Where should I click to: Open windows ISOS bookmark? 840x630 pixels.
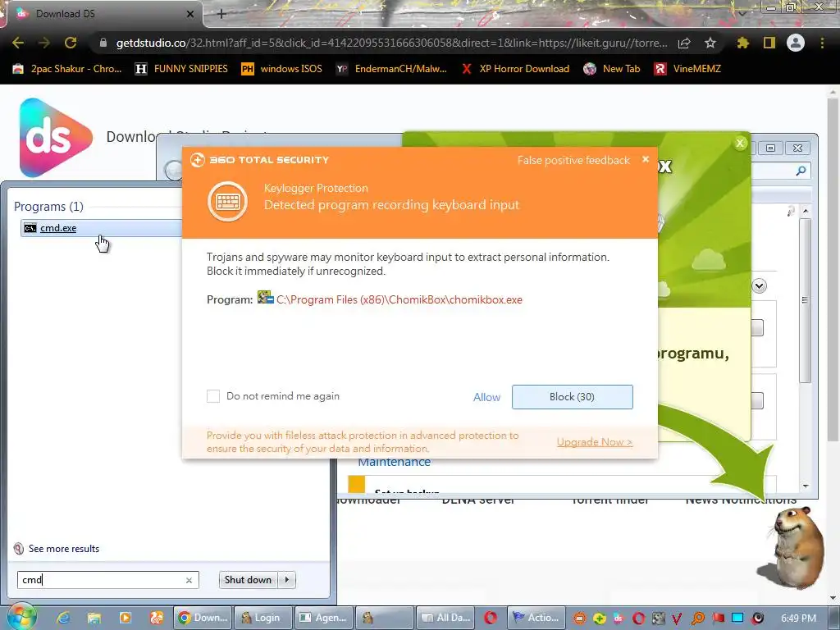[x=282, y=69]
